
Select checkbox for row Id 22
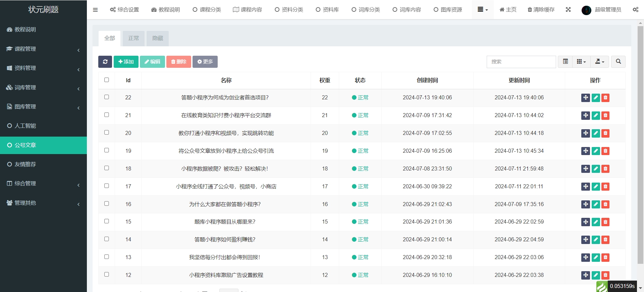coord(107,97)
